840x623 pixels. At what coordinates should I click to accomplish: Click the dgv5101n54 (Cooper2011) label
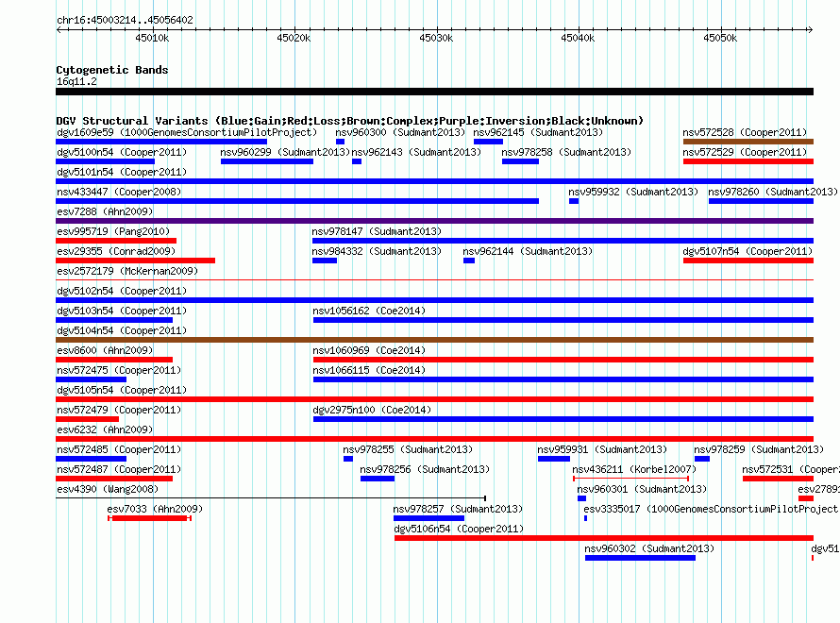(x=122, y=172)
